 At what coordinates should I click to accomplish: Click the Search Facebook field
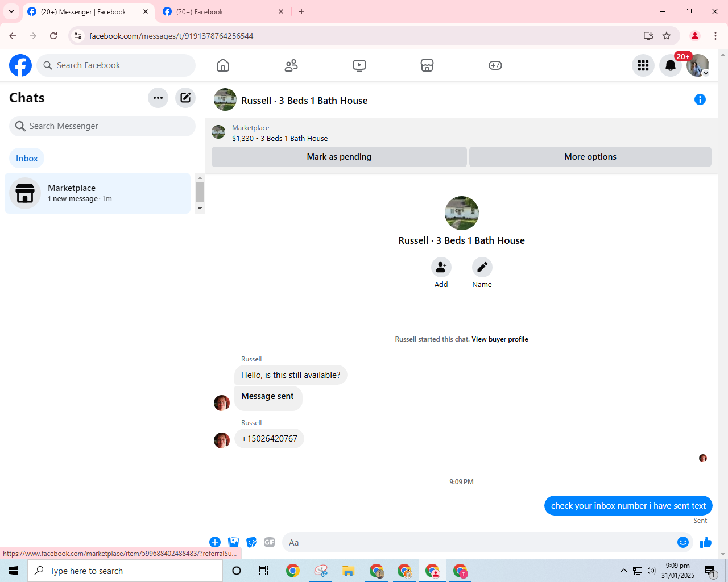[116, 65]
